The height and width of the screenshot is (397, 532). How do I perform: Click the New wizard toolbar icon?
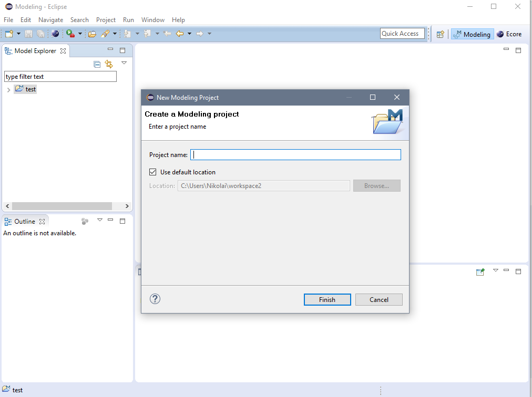click(x=9, y=34)
